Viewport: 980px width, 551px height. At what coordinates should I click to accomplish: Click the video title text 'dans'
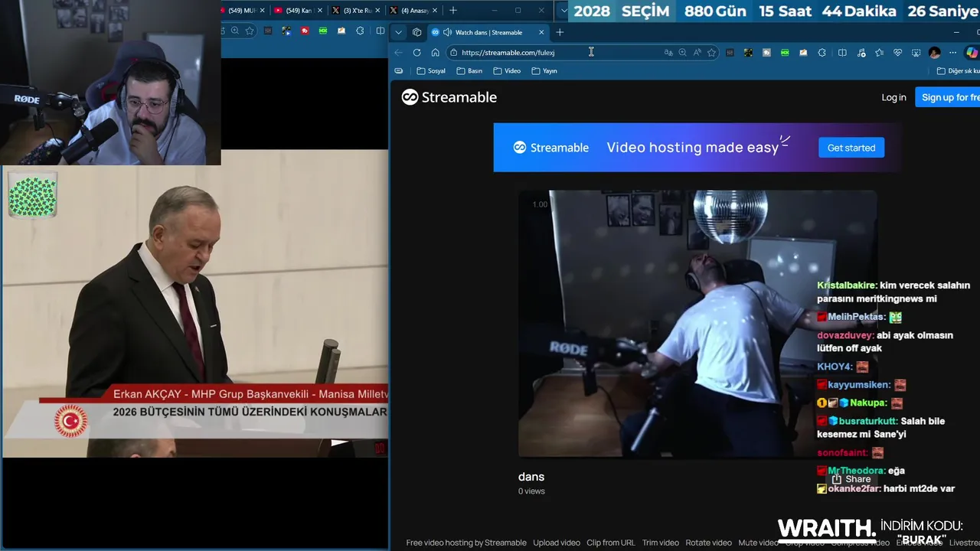point(531,477)
